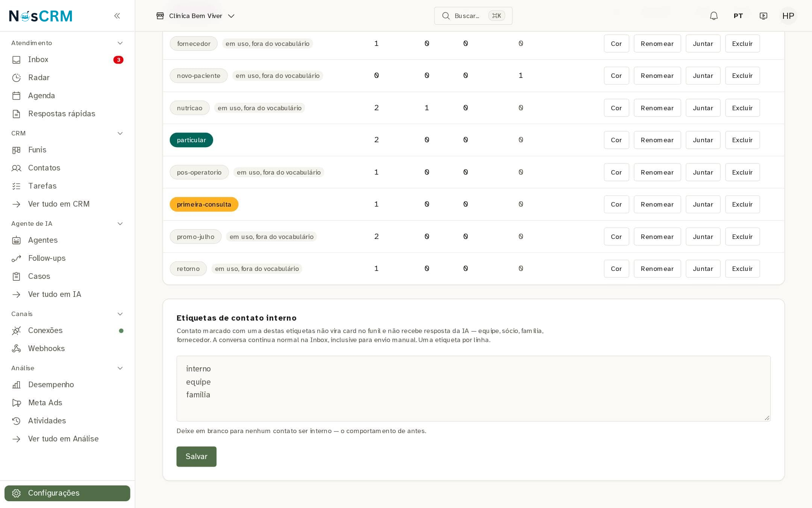Image resolution: width=812 pixels, height=508 pixels.
Task: Open the HP user avatar
Action: coord(788,16)
